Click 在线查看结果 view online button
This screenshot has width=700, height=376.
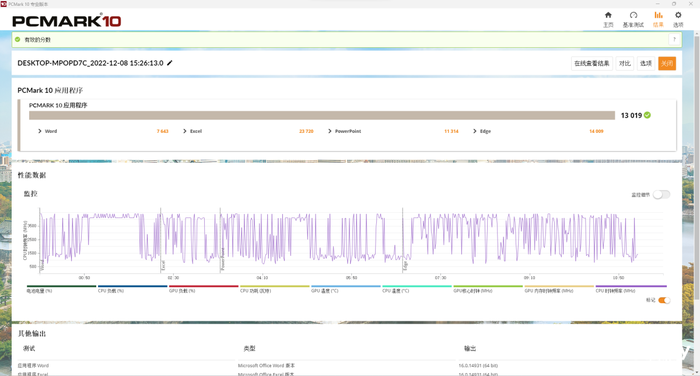(x=592, y=63)
